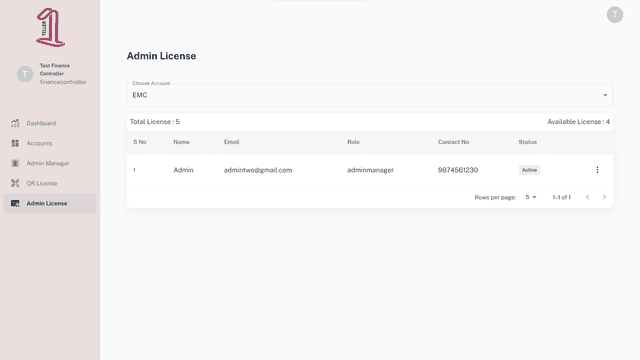
Task: Click the Total License : 5 text
Action: pyautogui.click(x=155, y=122)
